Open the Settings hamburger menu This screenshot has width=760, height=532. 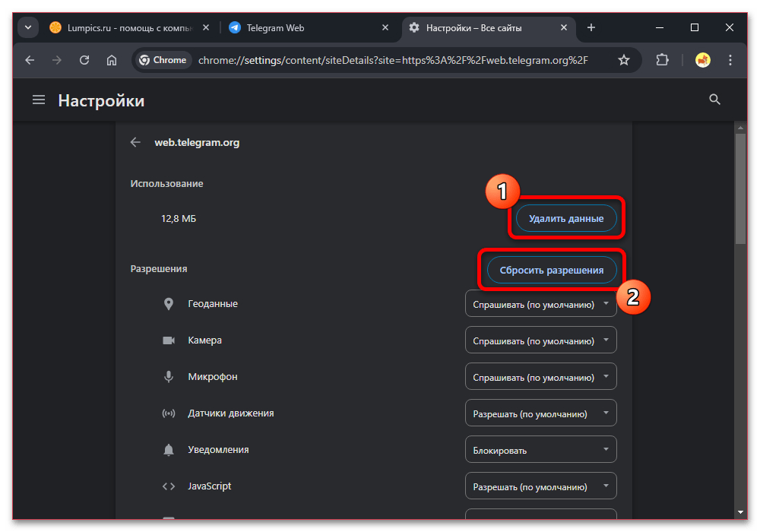click(x=39, y=100)
